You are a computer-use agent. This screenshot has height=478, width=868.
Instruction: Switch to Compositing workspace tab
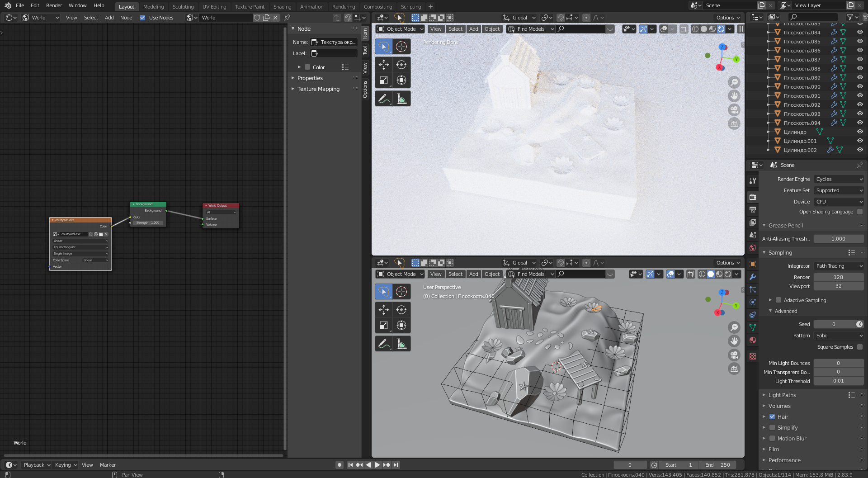click(x=378, y=7)
